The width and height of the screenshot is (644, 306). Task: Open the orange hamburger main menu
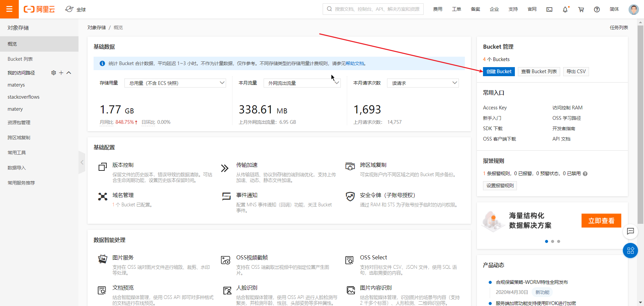pos(9,9)
